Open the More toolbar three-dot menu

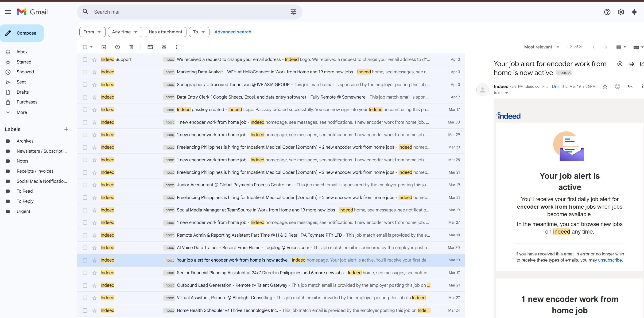click(x=176, y=47)
